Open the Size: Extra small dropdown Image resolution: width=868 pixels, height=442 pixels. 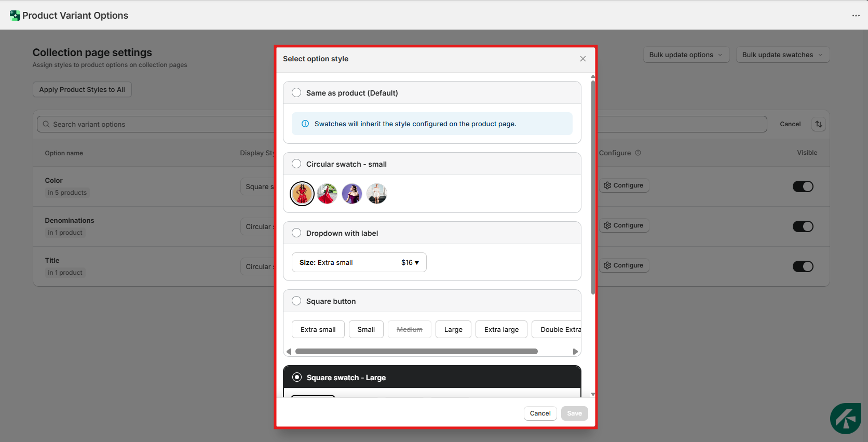[359, 262]
